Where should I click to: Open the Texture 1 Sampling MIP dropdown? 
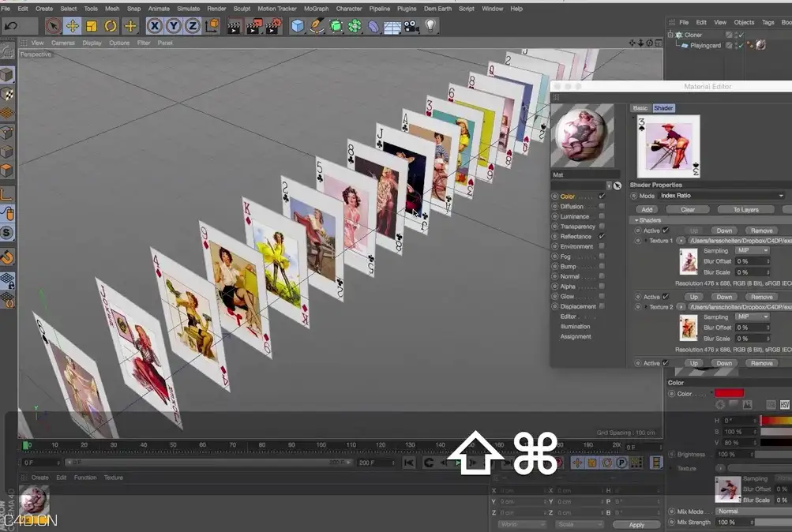[x=752, y=250]
